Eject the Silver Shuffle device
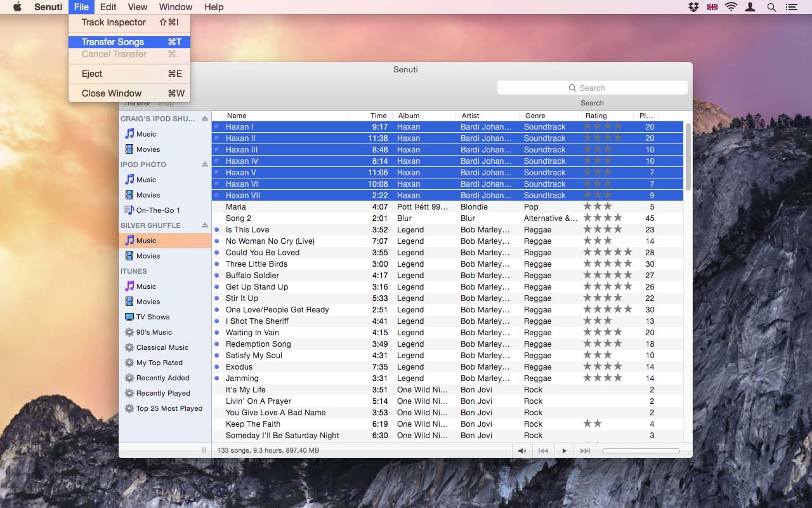Viewport: 812px width, 508px height. (x=204, y=225)
